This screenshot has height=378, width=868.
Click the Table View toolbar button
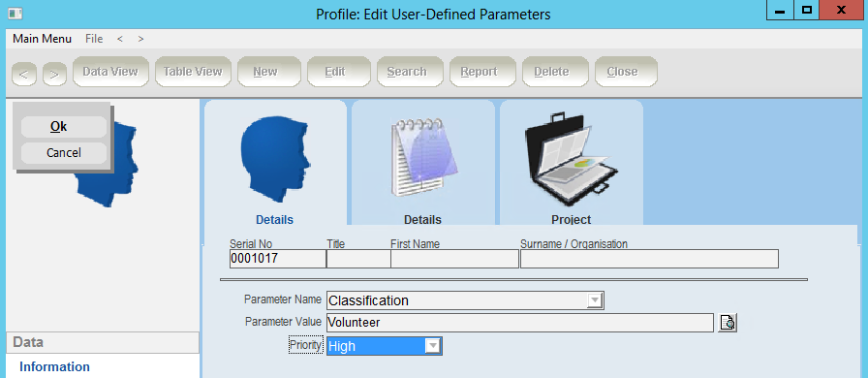(193, 72)
